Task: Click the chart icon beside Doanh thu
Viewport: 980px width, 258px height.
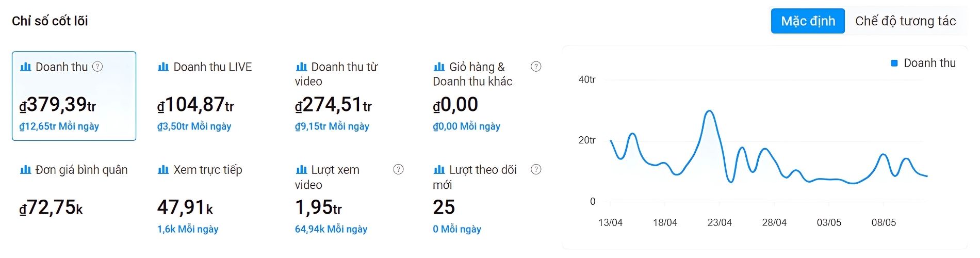Action: [25, 67]
